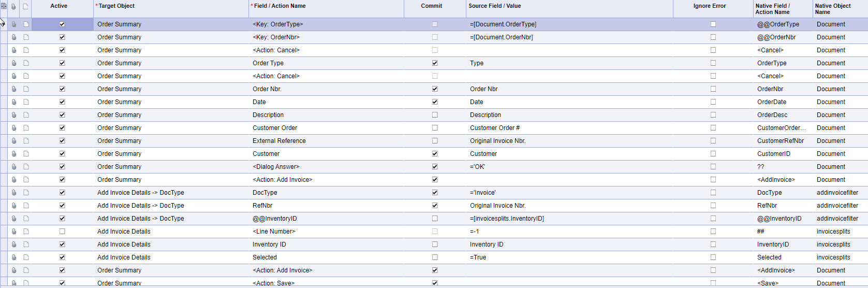Select the =[invoicesplits.InventoryID] cell

[507, 219]
